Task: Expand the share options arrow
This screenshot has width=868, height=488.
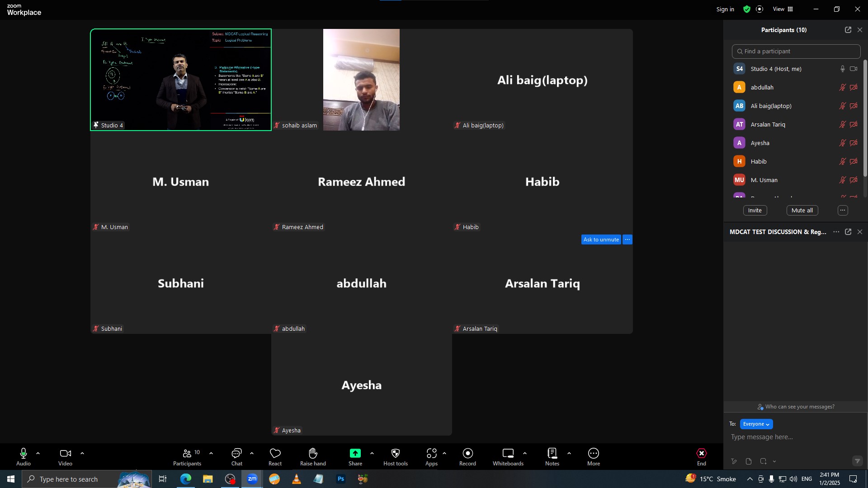Action: 372,453
